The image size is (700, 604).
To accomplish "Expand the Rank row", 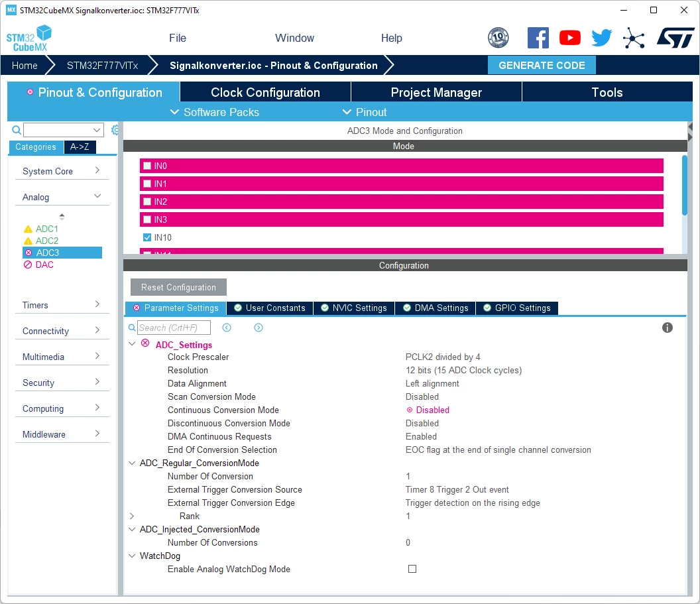I will tap(132, 516).
